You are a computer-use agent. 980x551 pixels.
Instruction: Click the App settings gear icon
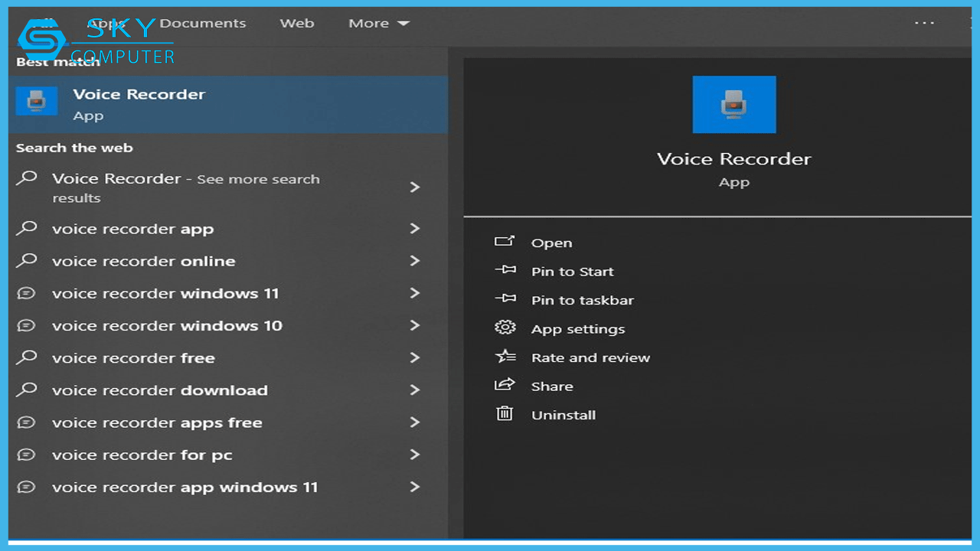tap(505, 328)
